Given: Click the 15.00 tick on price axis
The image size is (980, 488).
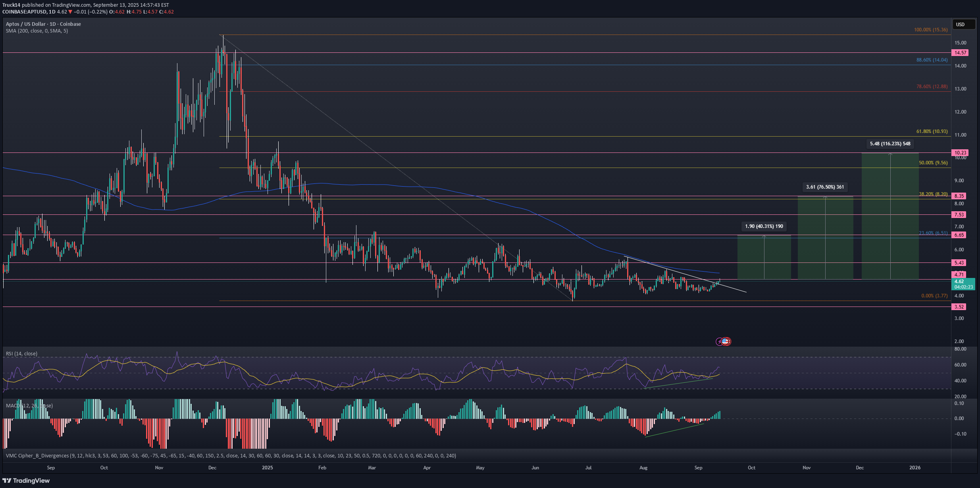Looking at the screenshot, I should [x=961, y=43].
